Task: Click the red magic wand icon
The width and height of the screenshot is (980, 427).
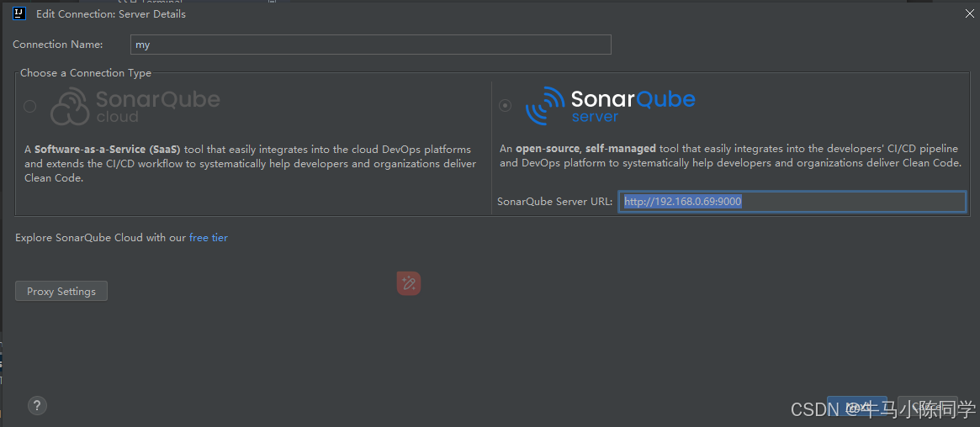Action: [409, 283]
